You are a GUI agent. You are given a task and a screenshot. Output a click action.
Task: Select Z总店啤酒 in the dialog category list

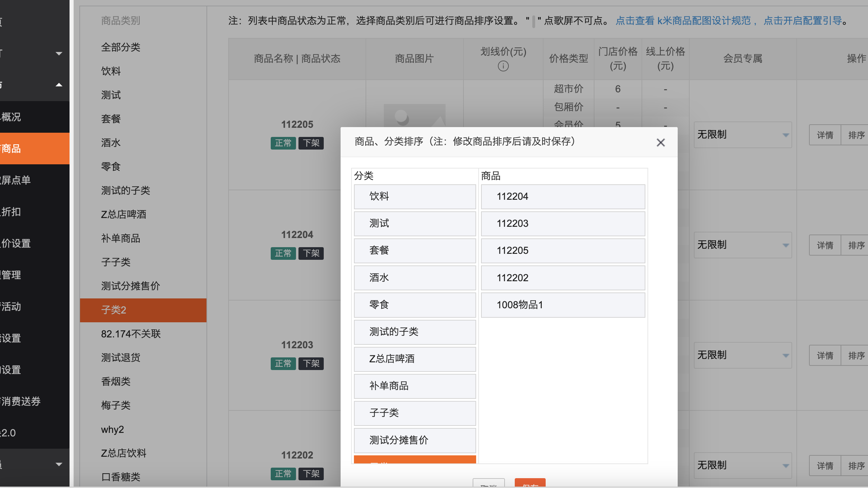(415, 359)
